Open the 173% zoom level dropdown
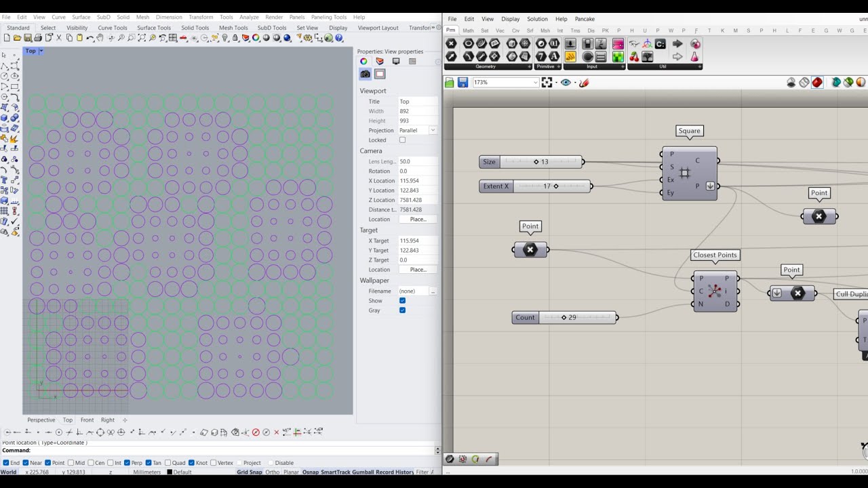Image resolution: width=868 pixels, height=488 pixels. pyautogui.click(x=535, y=83)
